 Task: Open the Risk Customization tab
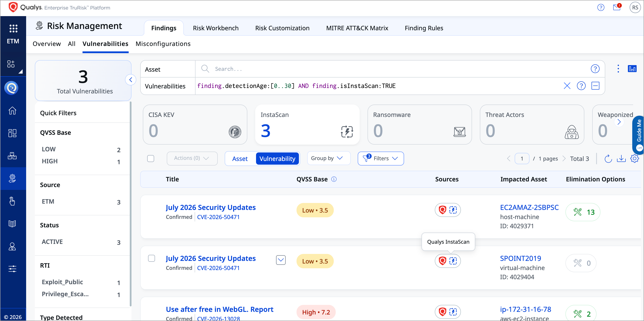282,28
